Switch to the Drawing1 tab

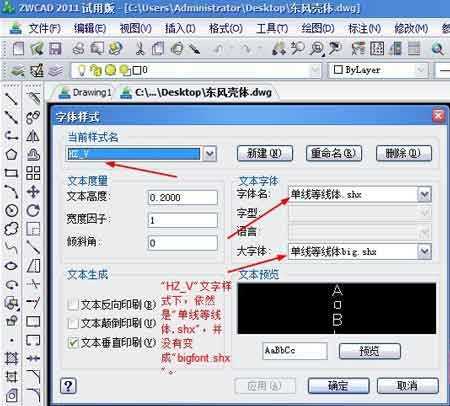(x=85, y=92)
